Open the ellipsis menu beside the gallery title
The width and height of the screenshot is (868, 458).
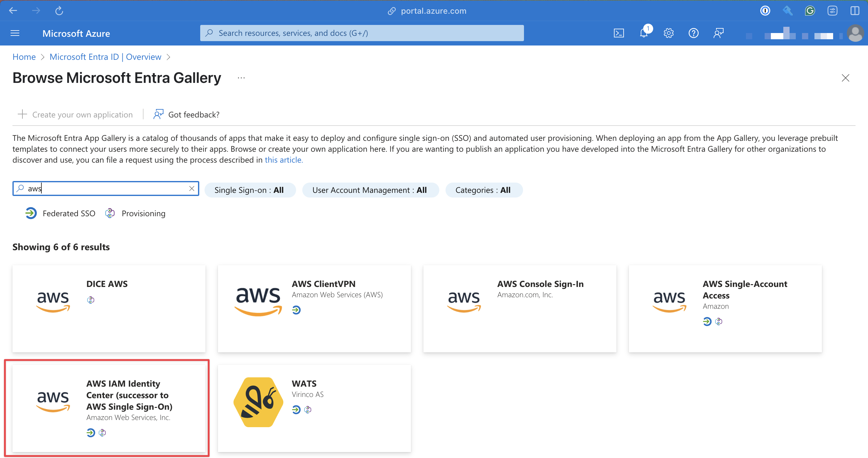pos(241,78)
